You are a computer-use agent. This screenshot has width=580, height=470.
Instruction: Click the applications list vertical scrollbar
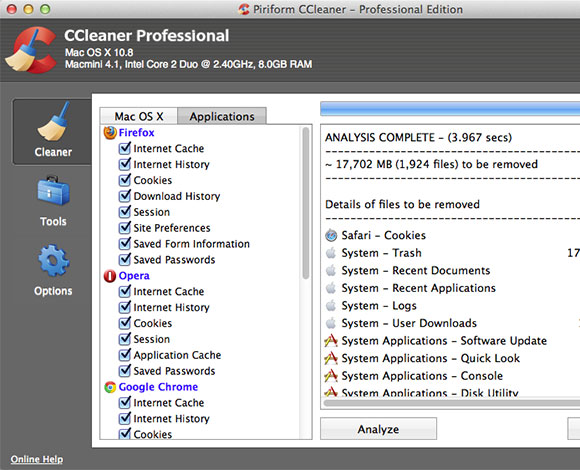point(306,203)
